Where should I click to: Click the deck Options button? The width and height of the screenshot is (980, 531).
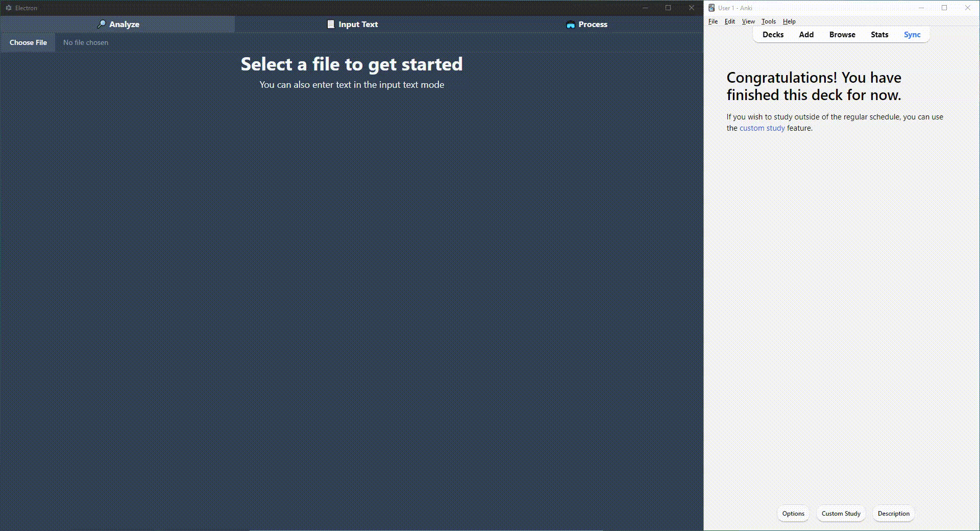793,514
